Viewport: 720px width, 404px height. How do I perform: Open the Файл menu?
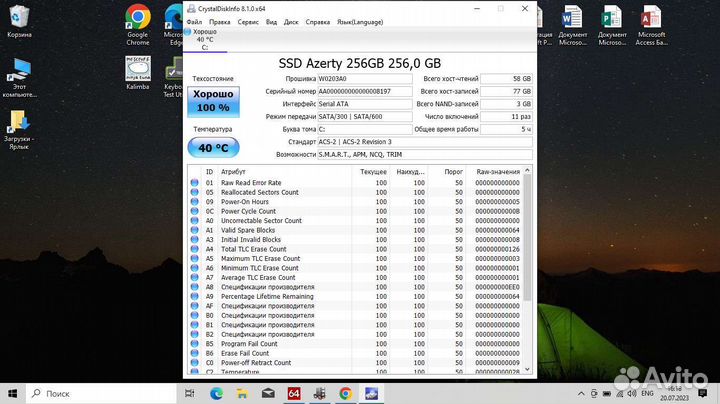pos(194,22)
